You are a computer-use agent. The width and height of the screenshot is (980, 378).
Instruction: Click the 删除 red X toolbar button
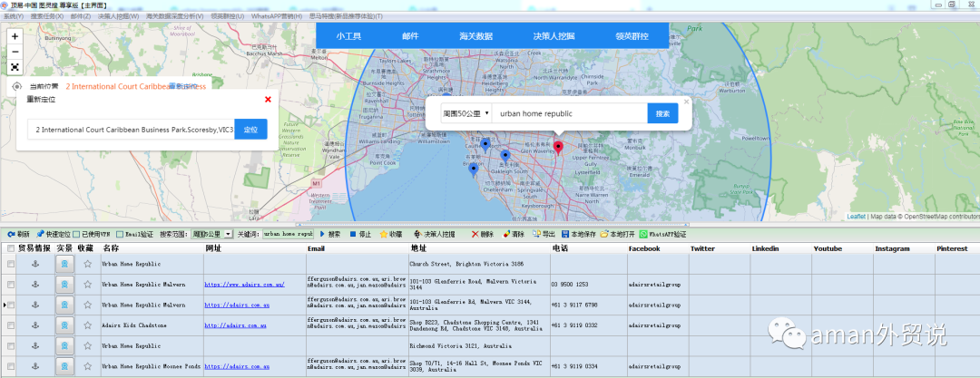click(x=483, y=234)
